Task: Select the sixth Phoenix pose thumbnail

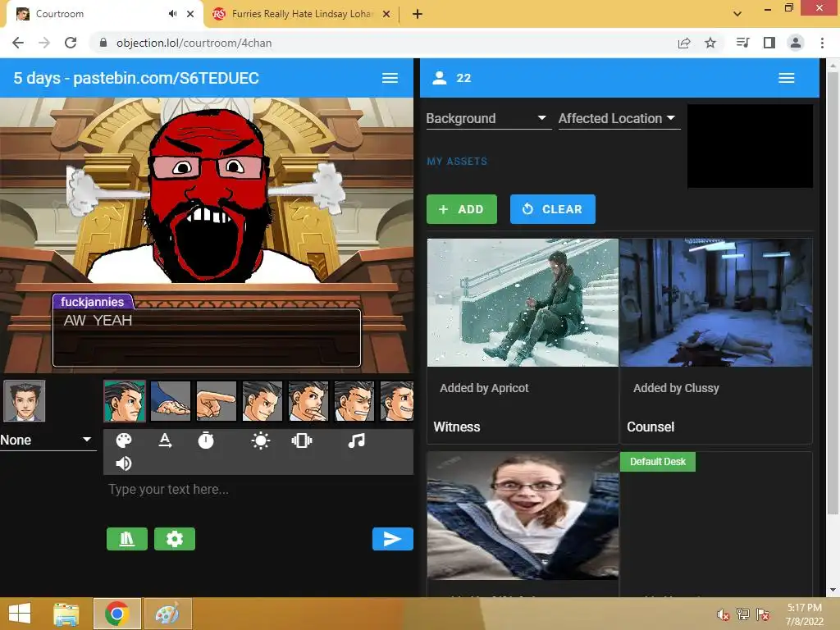Action: point(354,401)
